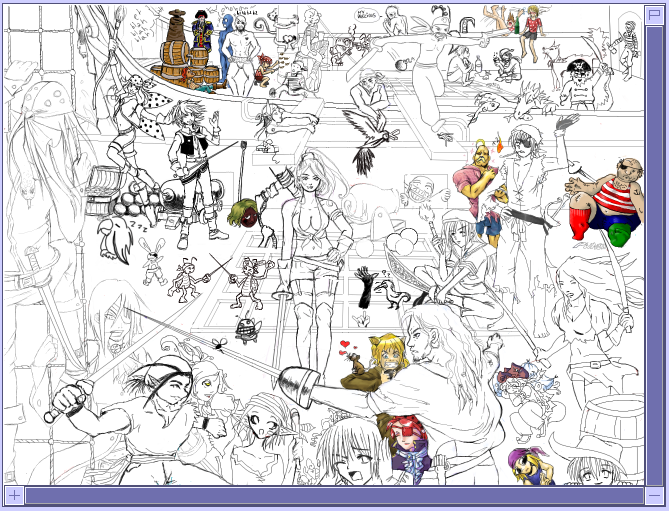The width and height of the screenshot is (669, 511).
Task: Click the vertical scrollbar thumb
Action: [654, 256]
